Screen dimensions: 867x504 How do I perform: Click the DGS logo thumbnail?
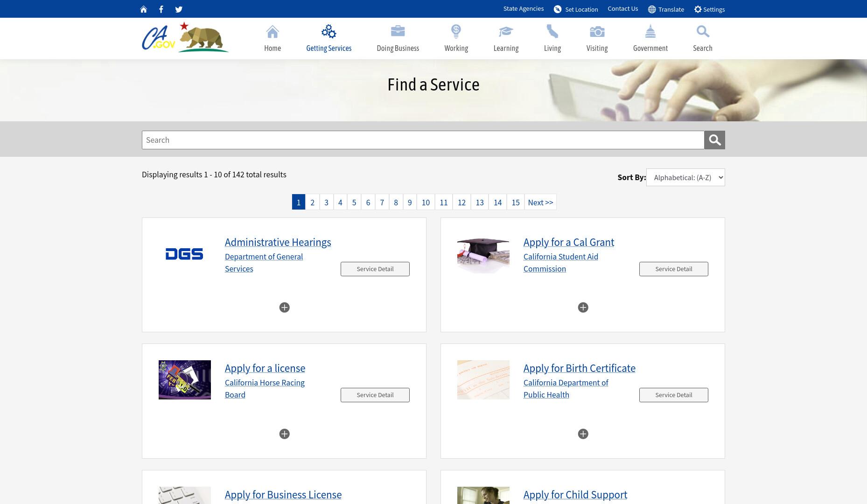tap(184, 254)
